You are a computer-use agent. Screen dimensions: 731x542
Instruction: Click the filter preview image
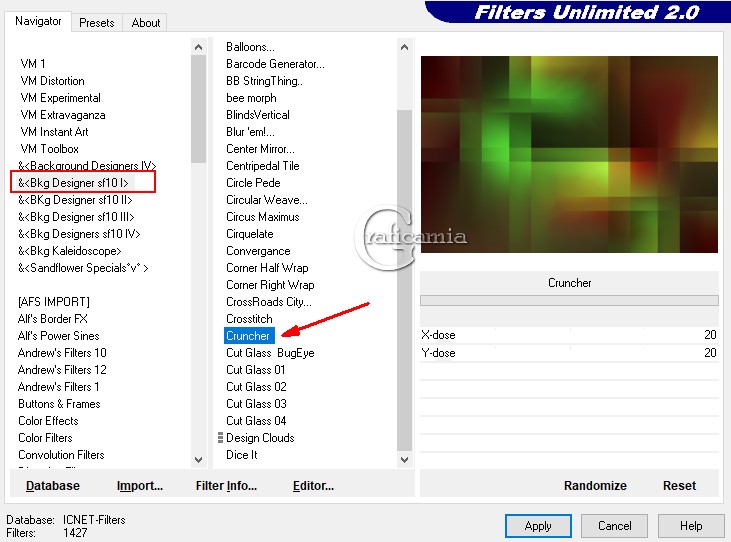pyautogui.click(x=569, y=154)
